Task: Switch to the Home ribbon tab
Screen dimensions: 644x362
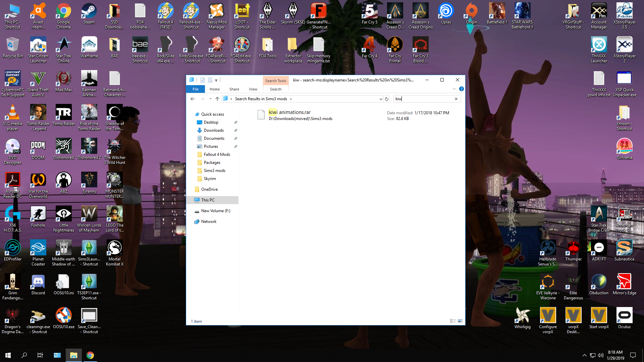Action: point(215,89)
